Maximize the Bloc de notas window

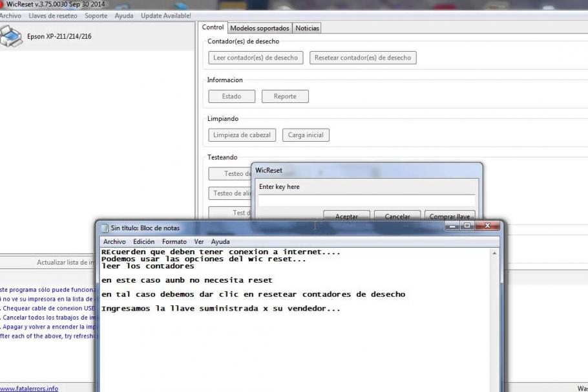tap(467, 226)
